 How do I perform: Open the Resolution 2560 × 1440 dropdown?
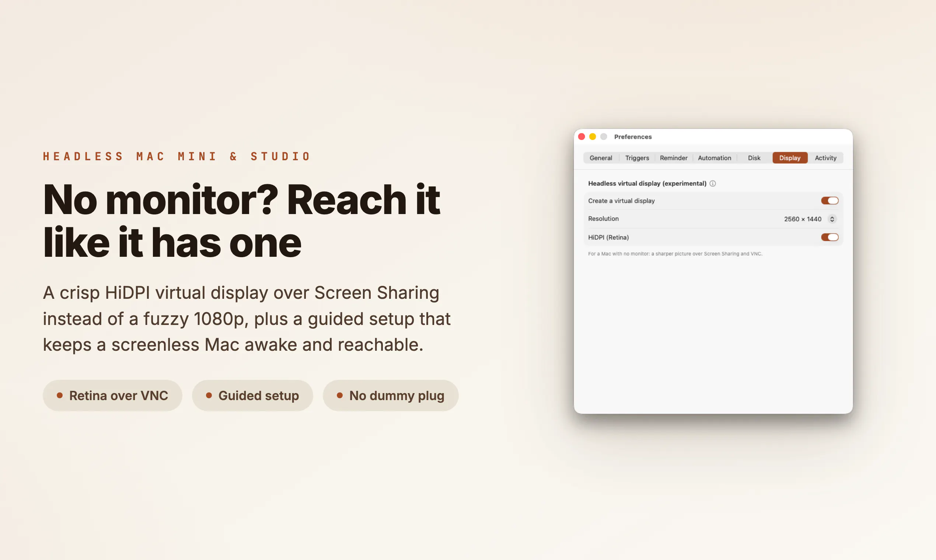810,219
